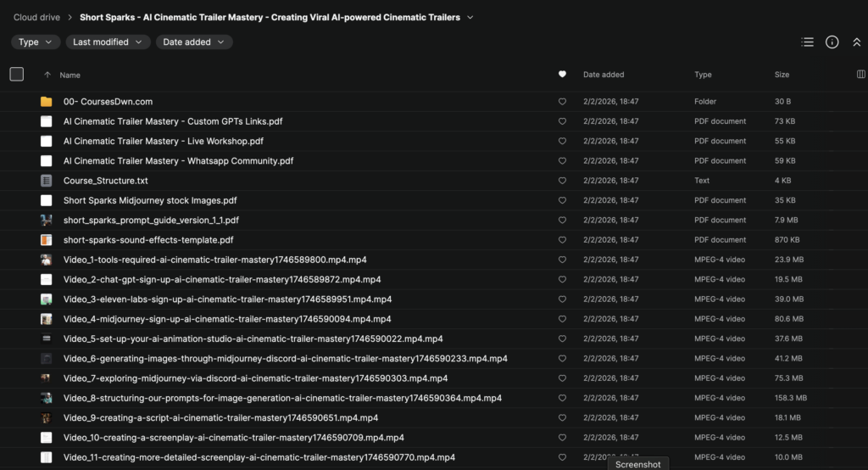The height and width of the screenshot is (470, 868).
Task: Open the info panel icon
Action: coord(832,42)
